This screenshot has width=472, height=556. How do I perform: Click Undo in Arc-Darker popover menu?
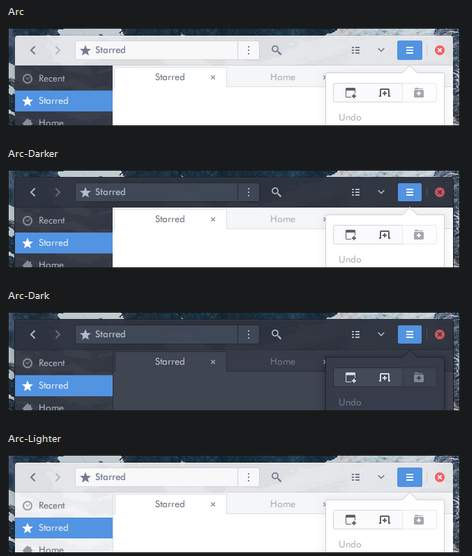pos(350,260)
